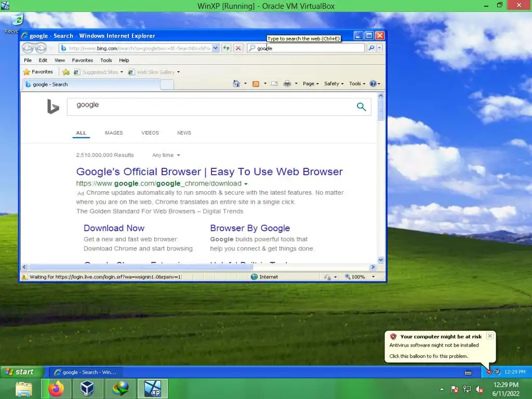Click the Browser By Google link
The width and height of the screenshot is (532, 399).
coord(250,228)
